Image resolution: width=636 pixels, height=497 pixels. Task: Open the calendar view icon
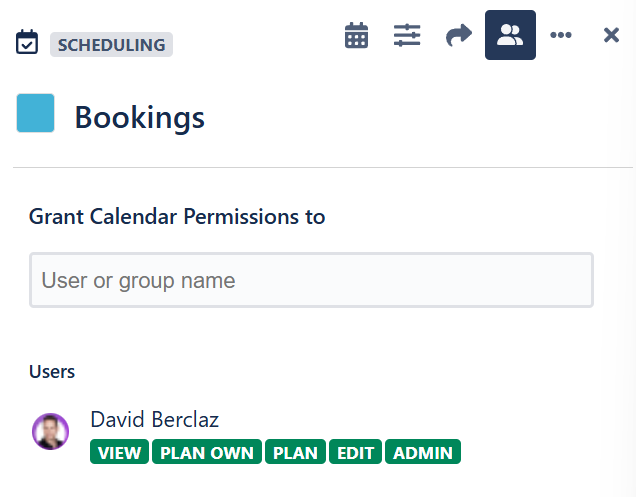tap(357, 36)
